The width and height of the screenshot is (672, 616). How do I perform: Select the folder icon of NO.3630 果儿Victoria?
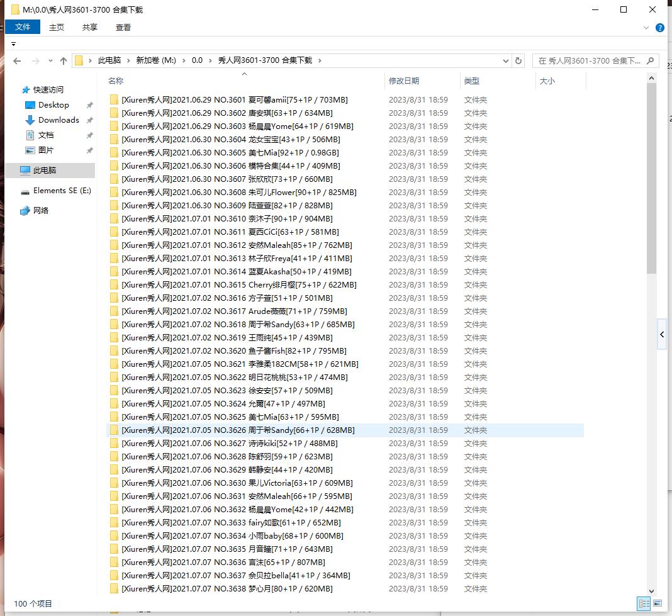point(114,483)
